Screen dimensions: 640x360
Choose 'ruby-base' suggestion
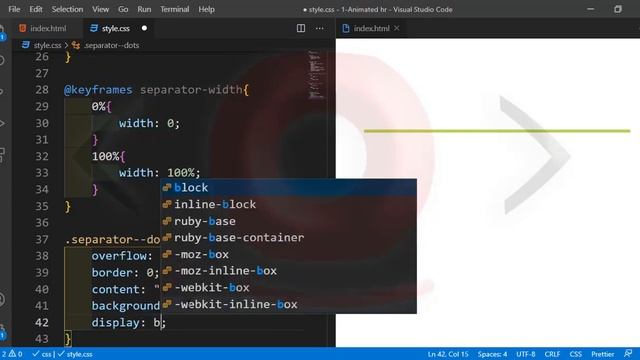click(289, 221)
